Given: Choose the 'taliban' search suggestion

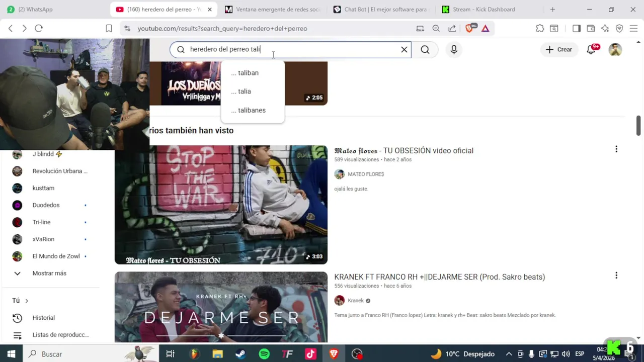Looking at the screenshot, I should point(253,73).
